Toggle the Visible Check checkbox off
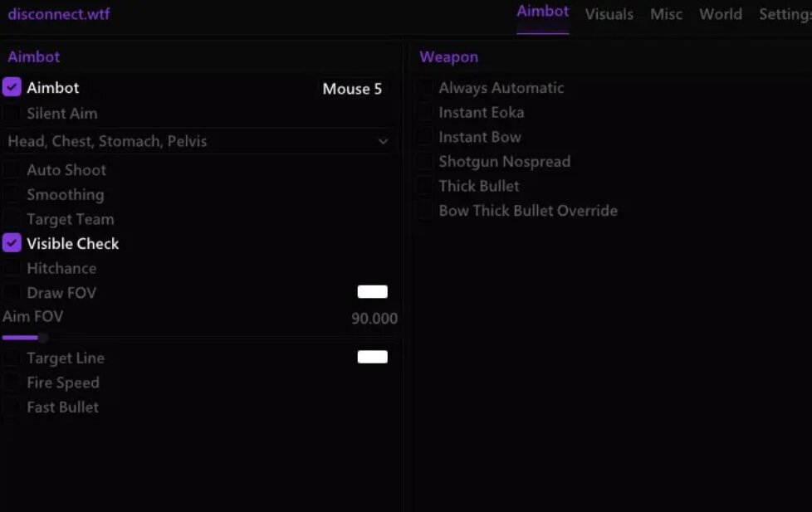Screen dimensions: 812x512 (12, 243)
